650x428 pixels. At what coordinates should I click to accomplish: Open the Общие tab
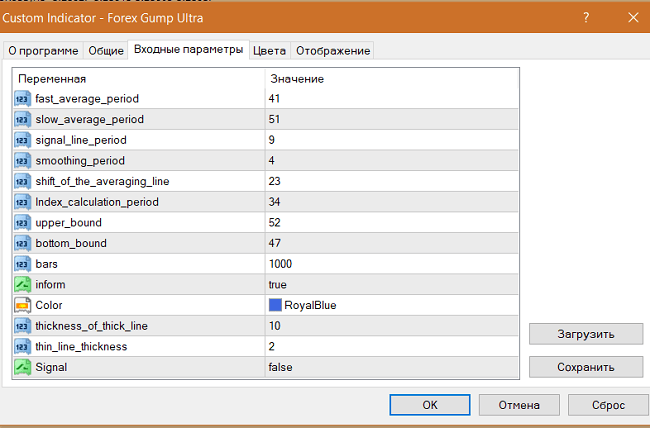click(106, 51)
